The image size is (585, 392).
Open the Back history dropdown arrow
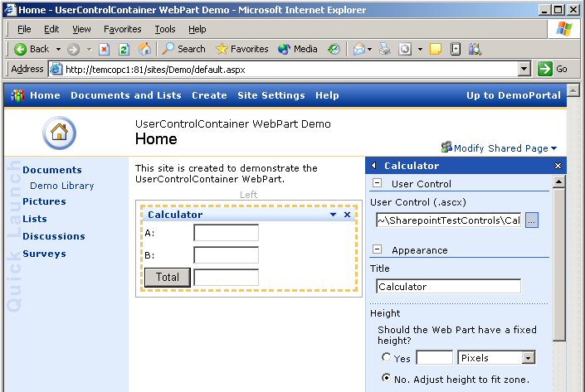click(x=58, y=49)
